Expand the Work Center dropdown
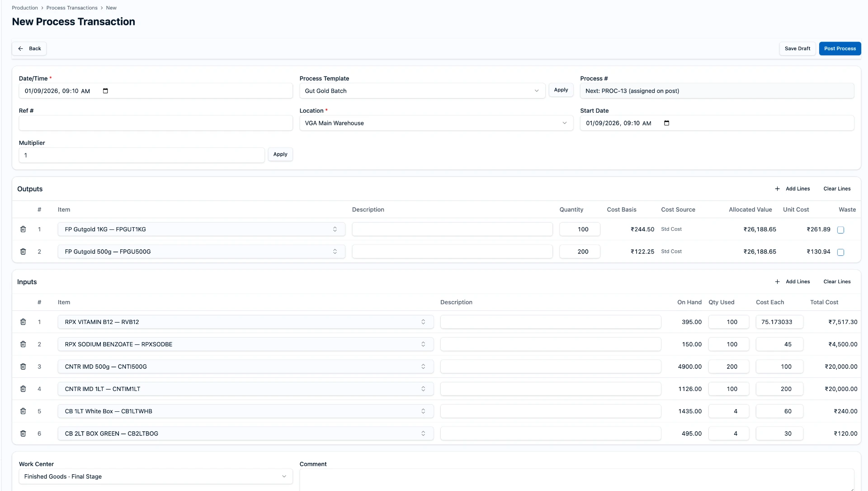This screenshot has height=491, width=868. (156, 477)
